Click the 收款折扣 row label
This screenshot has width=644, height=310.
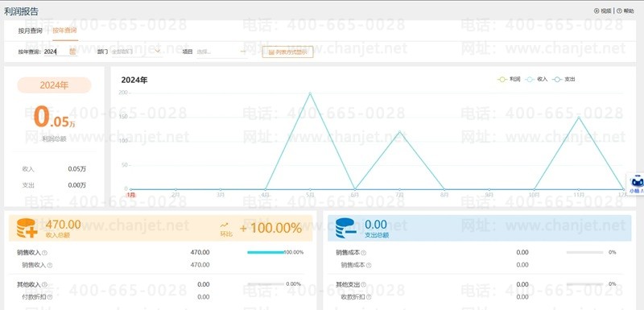[353, 297]
